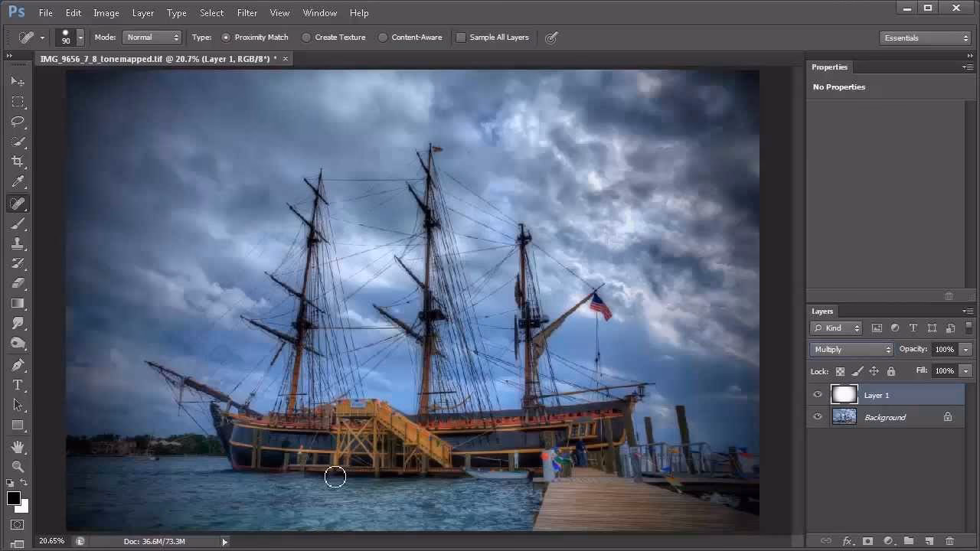
Task: Select the Zoom tool
Action: click(18, 466)
